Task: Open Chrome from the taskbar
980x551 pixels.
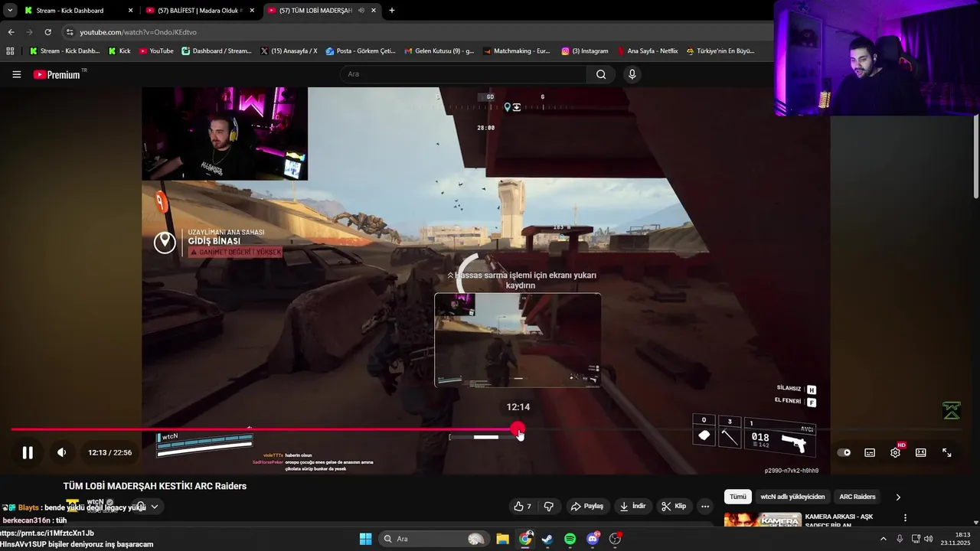Action: tap(525, 539)
